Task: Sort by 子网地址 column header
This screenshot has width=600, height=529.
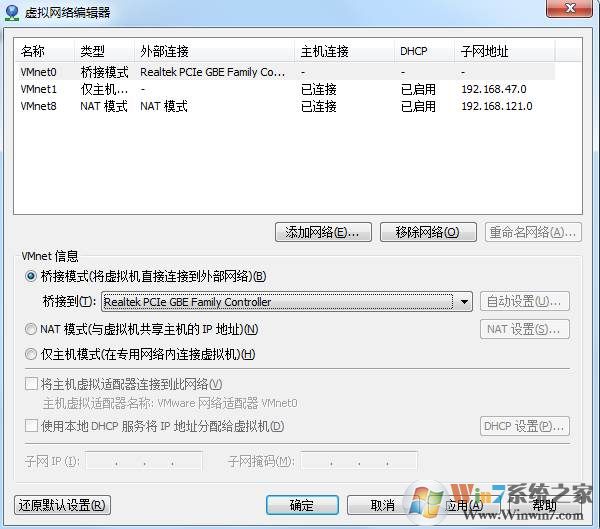Action: coord(505,51)
